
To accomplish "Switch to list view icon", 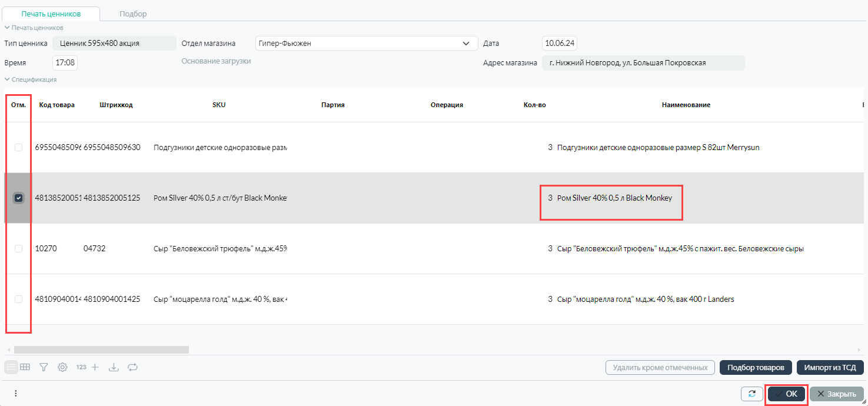I will [11, 367].
